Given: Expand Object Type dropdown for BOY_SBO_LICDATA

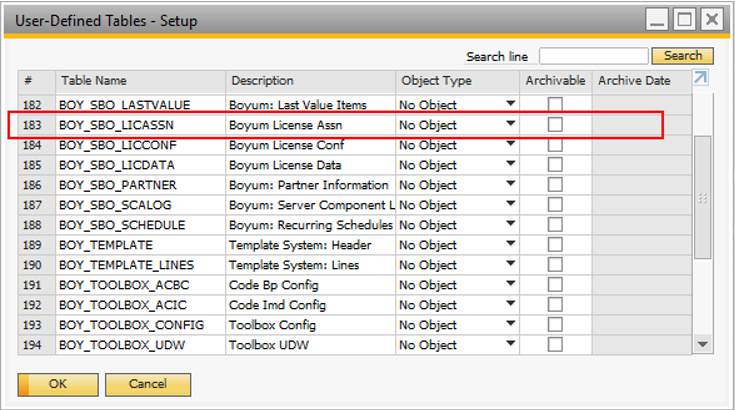Looking at the screenshot, I should coord(511,164).
